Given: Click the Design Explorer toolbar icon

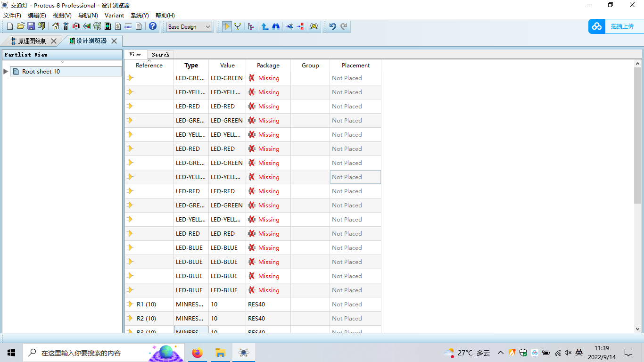Looking at the screenshot, I should point(107,26).
